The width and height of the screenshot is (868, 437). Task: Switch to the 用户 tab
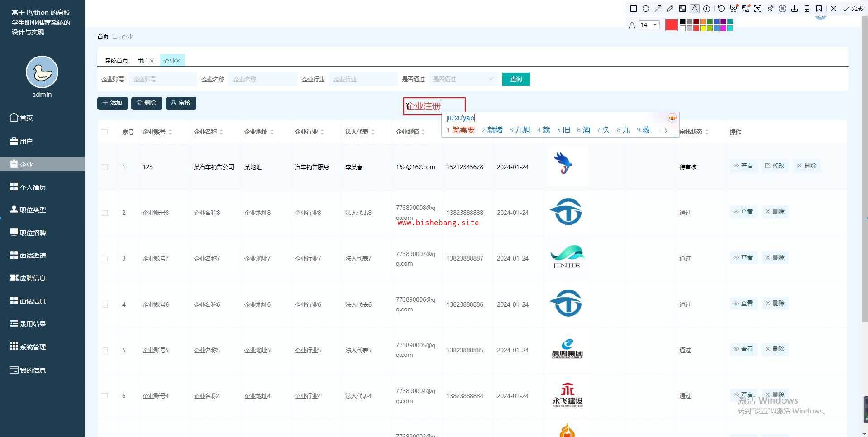coord(143,61)
